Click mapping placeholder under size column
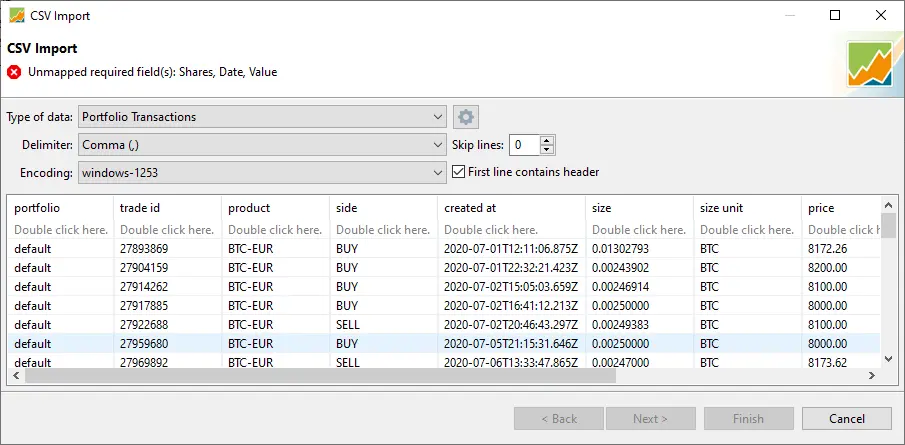905x445 pixels. coord(639,230)
